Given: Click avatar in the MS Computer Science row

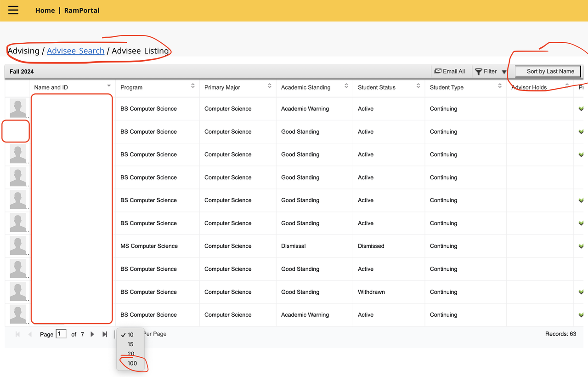Looking at the screenshot, I should (x=18, y=246).
